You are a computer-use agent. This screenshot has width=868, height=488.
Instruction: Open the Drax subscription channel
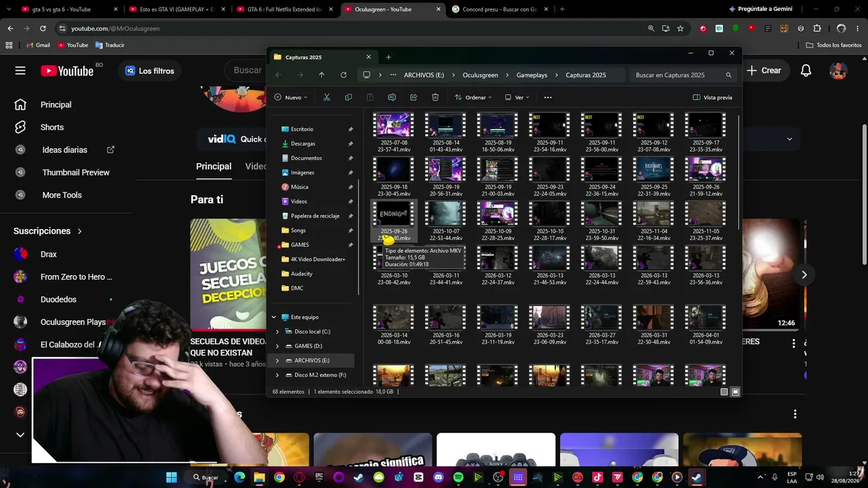click(49, 254)
